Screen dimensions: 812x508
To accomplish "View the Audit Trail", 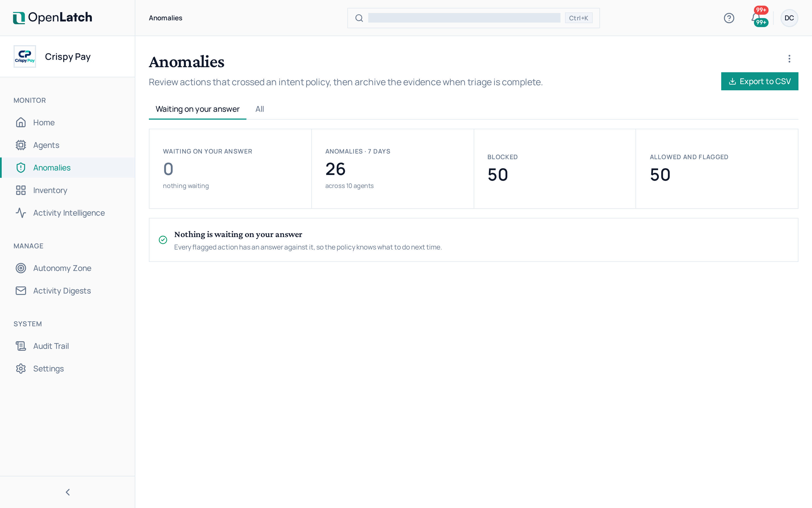I will point(68,346).
